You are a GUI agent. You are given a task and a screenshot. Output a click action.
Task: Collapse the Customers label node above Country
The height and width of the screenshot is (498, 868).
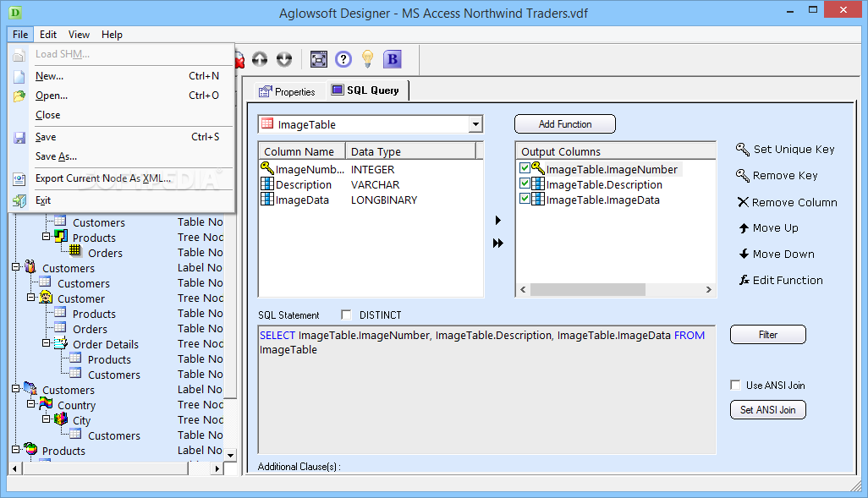point(15,388)
